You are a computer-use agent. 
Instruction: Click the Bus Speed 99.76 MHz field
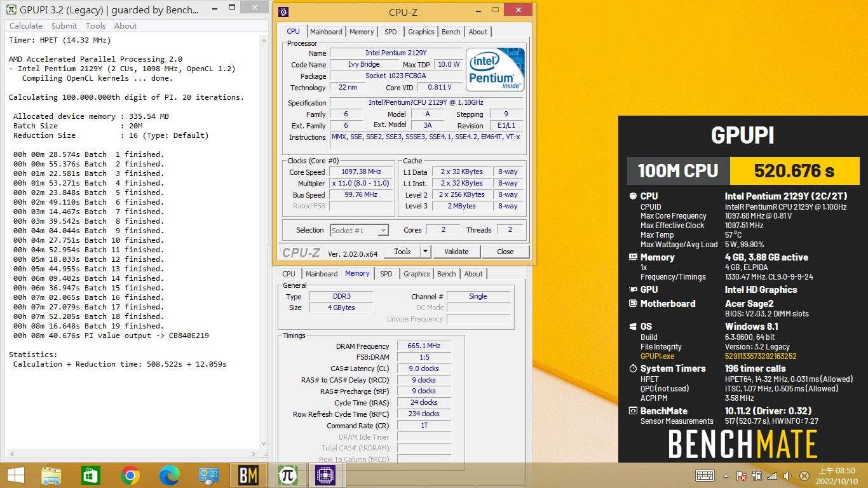coord(361,195)
